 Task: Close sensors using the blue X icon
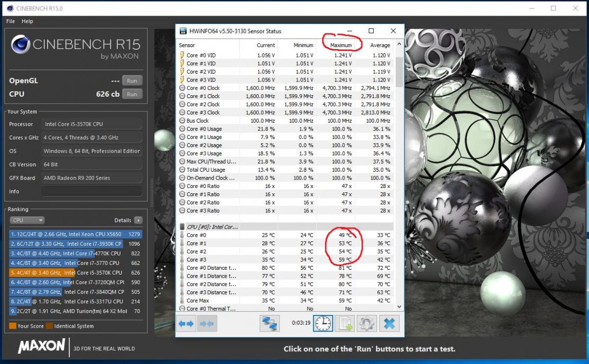point(389,324)
